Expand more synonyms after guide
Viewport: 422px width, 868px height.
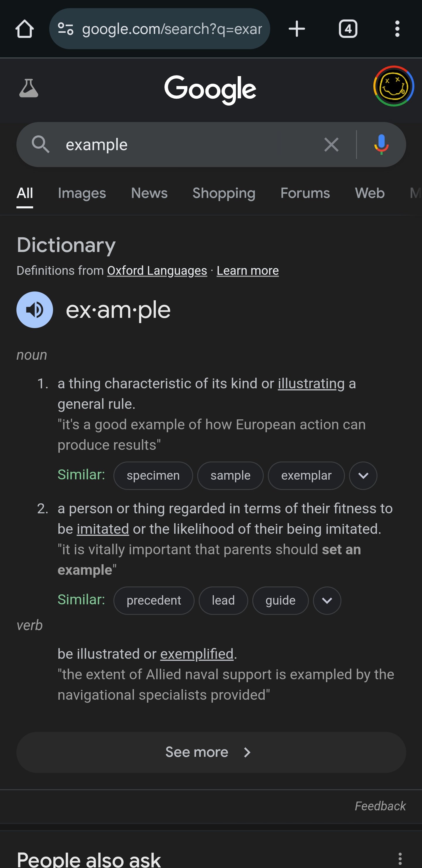[x=327, y=601]
